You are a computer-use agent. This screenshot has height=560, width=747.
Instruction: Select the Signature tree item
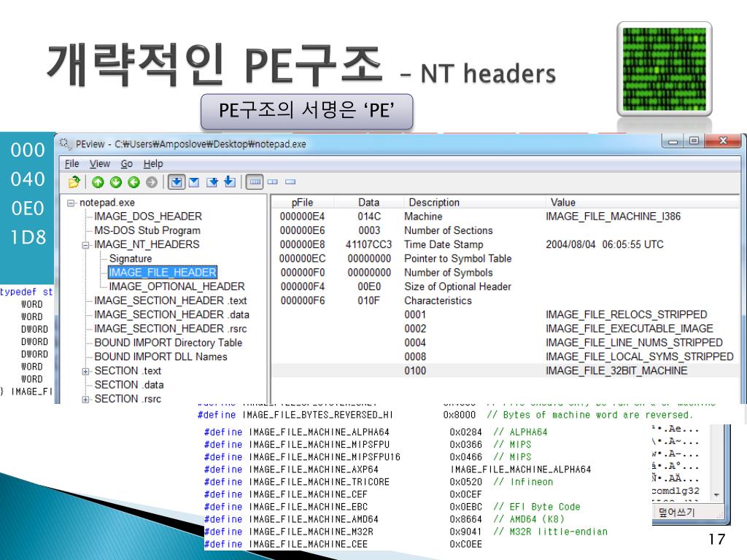click(131, 259)
